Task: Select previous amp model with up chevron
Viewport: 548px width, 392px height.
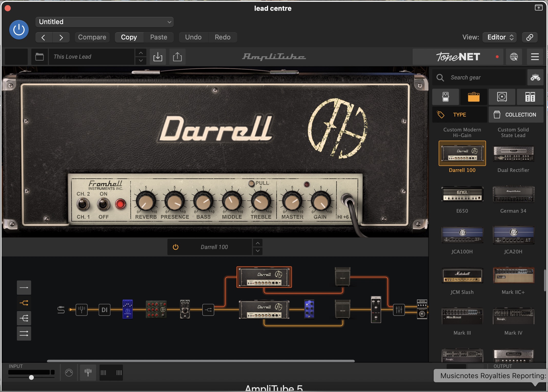Action: (x=258, y=243)
